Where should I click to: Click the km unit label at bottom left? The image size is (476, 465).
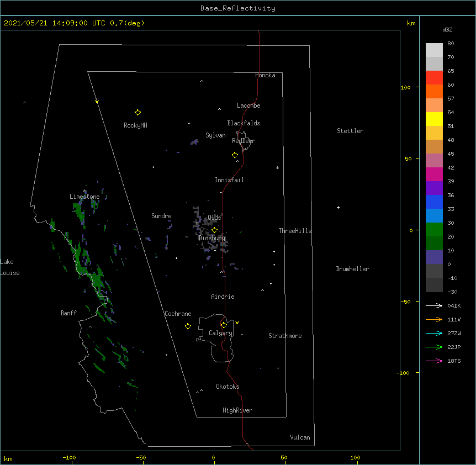pyautogui.click(x=8, y=458)
